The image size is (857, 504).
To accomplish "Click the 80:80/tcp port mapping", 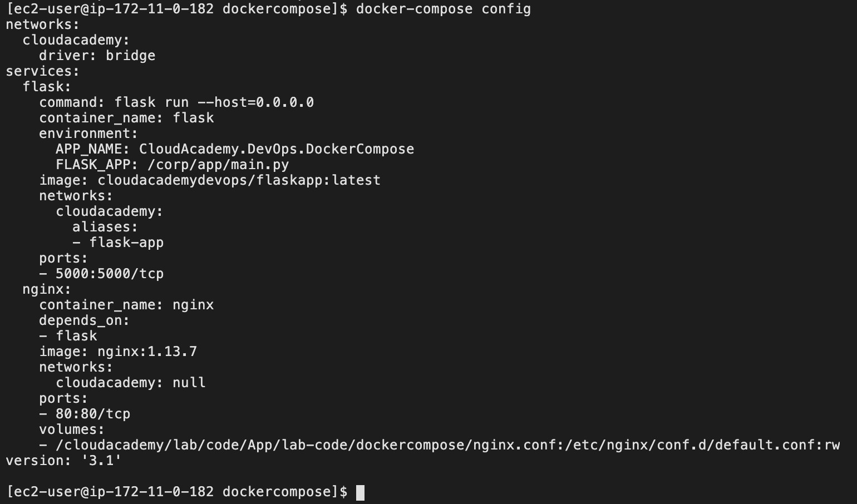I will [x=93, y=414].
